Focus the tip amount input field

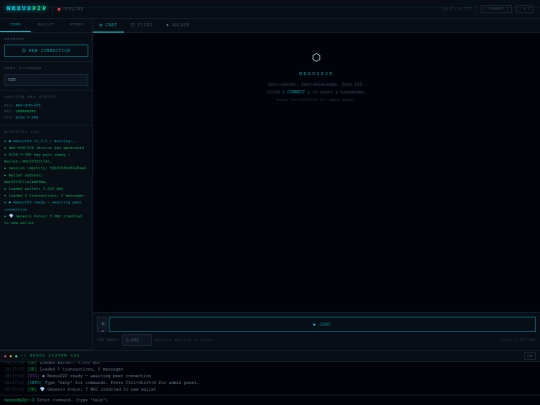point(137,340)
